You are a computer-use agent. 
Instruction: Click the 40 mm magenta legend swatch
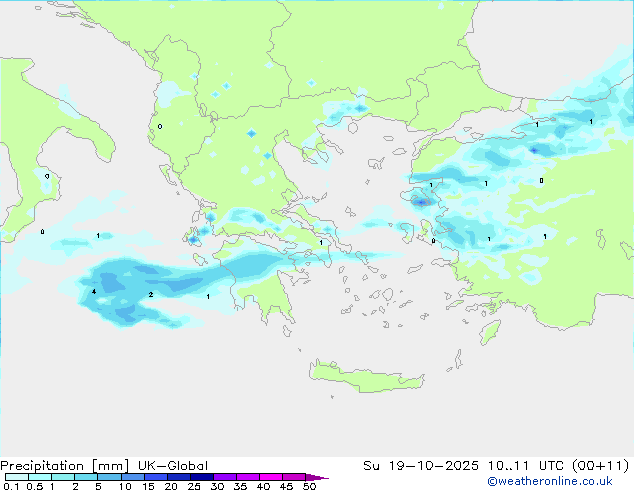click(271, 477)
